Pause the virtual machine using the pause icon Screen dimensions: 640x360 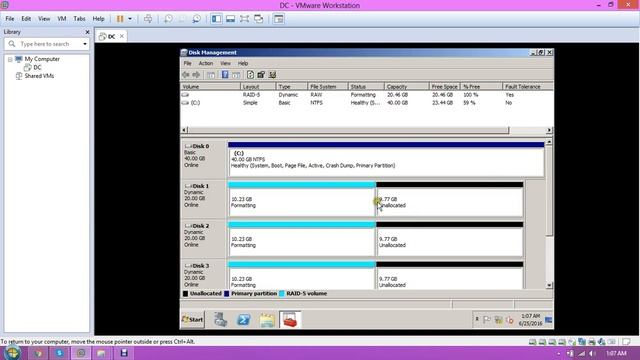click(x=120, y=19)
